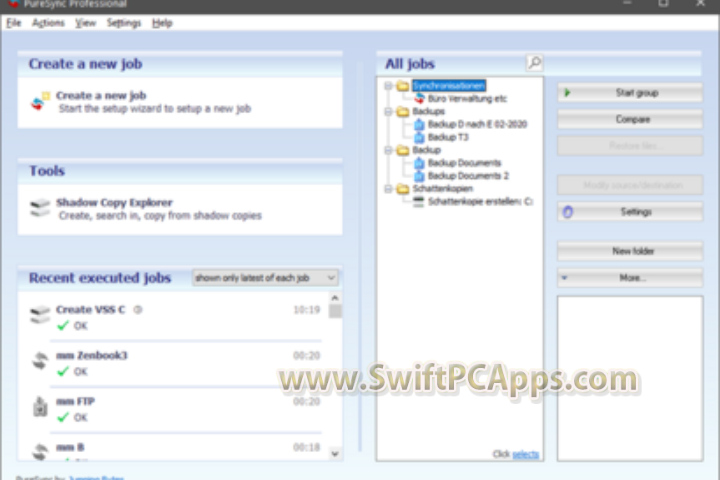Click the Create VSS C job icon

40,315
